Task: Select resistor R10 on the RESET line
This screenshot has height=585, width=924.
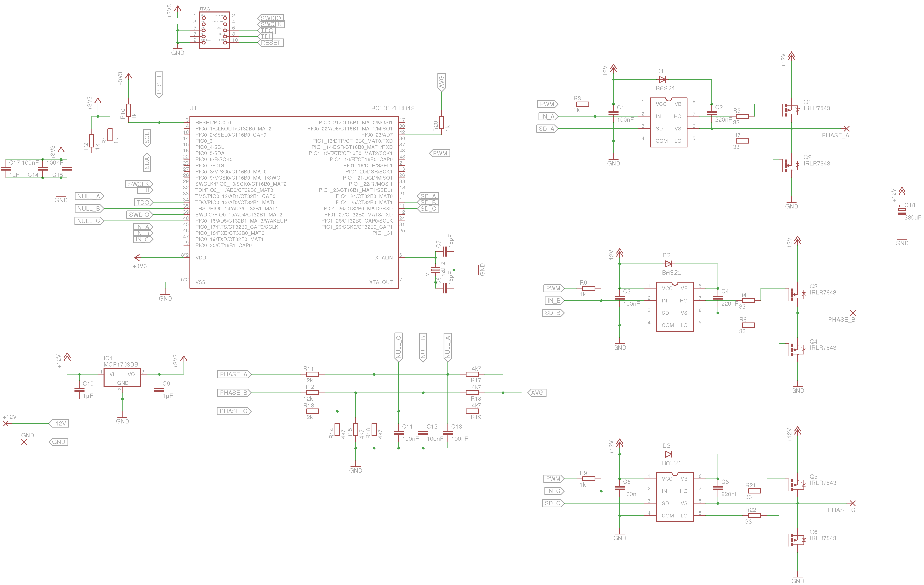Action: coord(128,110)
